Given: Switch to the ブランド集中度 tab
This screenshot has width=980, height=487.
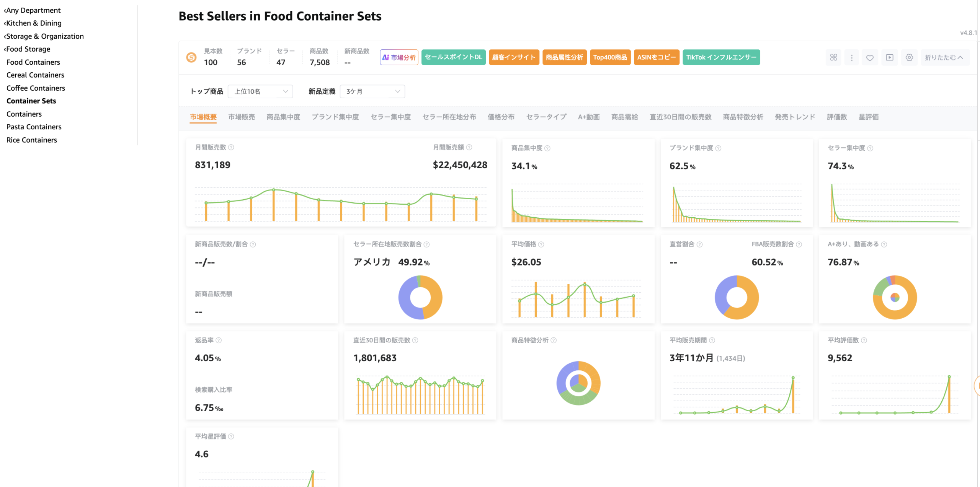Looking at the screenshot, I should click(335, 117).
